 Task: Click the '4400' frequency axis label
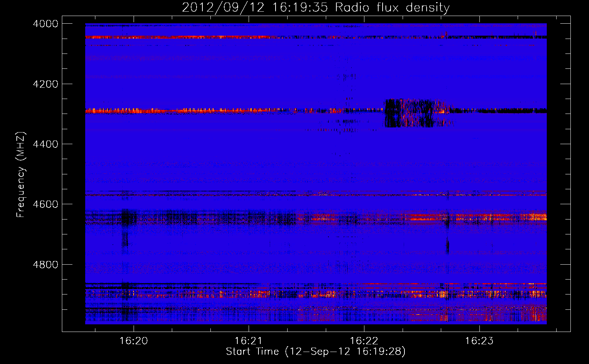(x=46, y=144)
